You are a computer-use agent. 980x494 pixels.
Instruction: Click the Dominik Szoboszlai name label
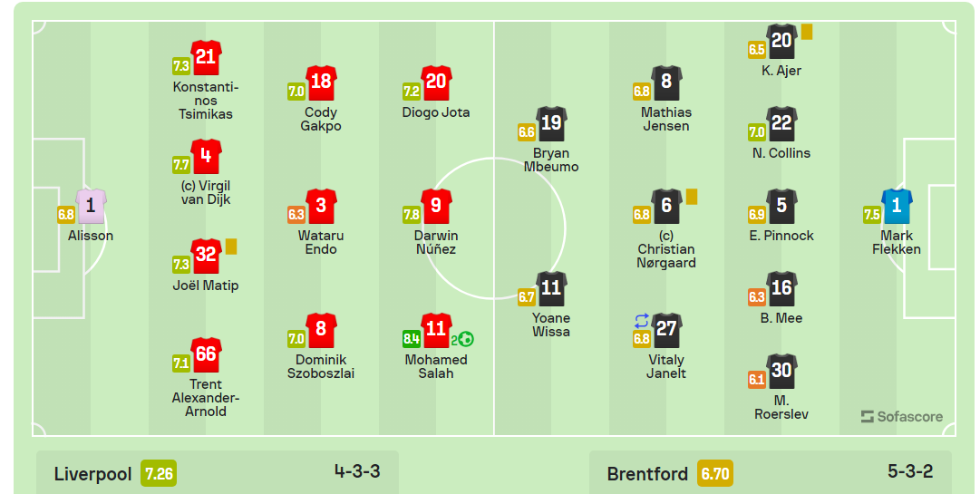(321, 366)
